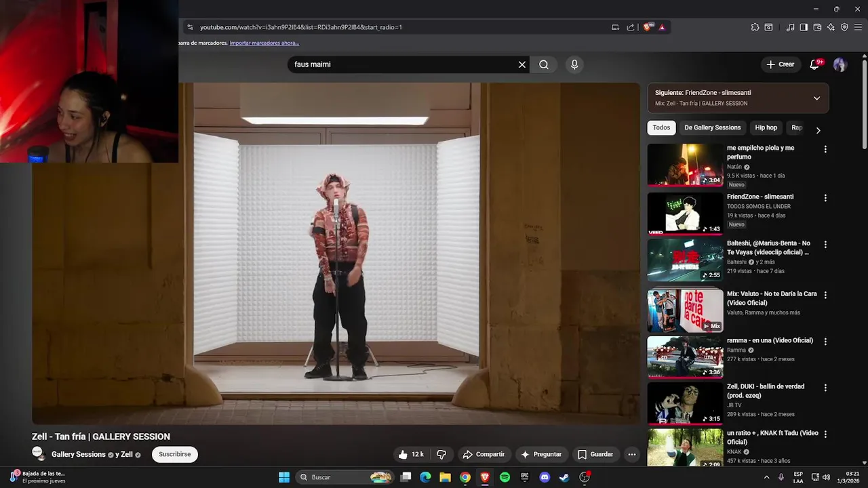The width and height of the screenshot is (868, 488).
Task: Open the Leo AI sparkle icon
Action: click(831, 27)
